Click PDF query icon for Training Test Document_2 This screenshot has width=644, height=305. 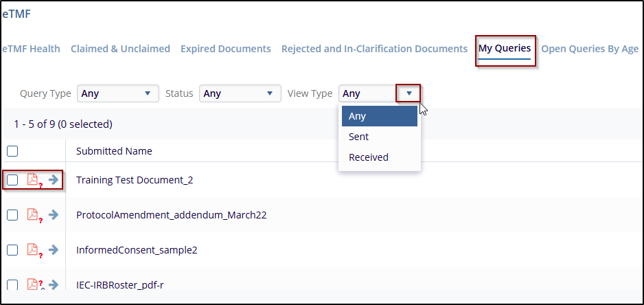(32, 180)
